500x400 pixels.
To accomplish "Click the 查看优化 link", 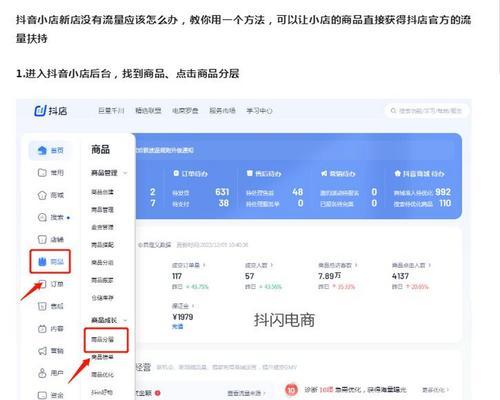I will [435, 390].
